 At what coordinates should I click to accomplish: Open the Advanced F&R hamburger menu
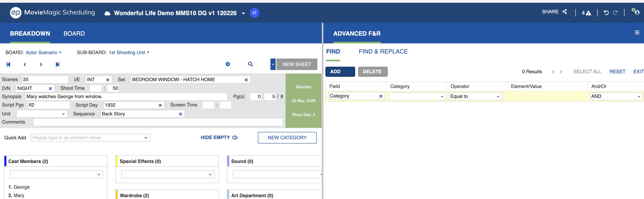[637, 32]
